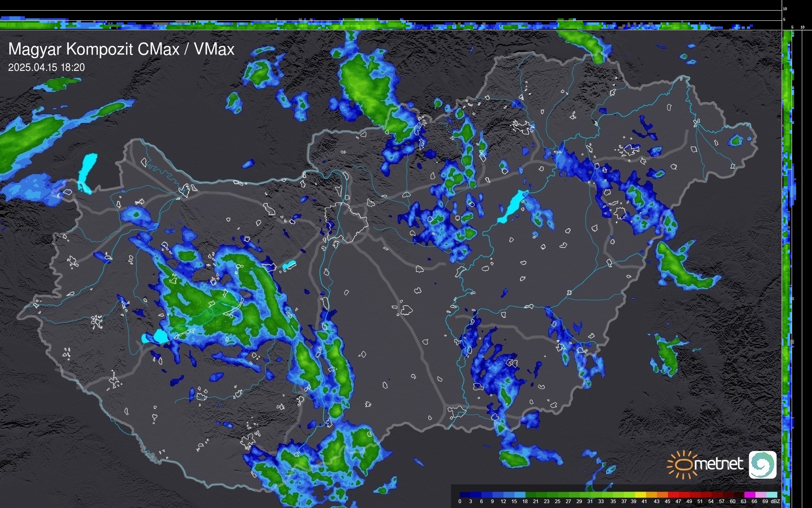The height and width of the screenshot is (508, 812).
Task: Click the yellow 39 dBZ legend swatch
Action: pyautogui.click(x=640, y=495)
